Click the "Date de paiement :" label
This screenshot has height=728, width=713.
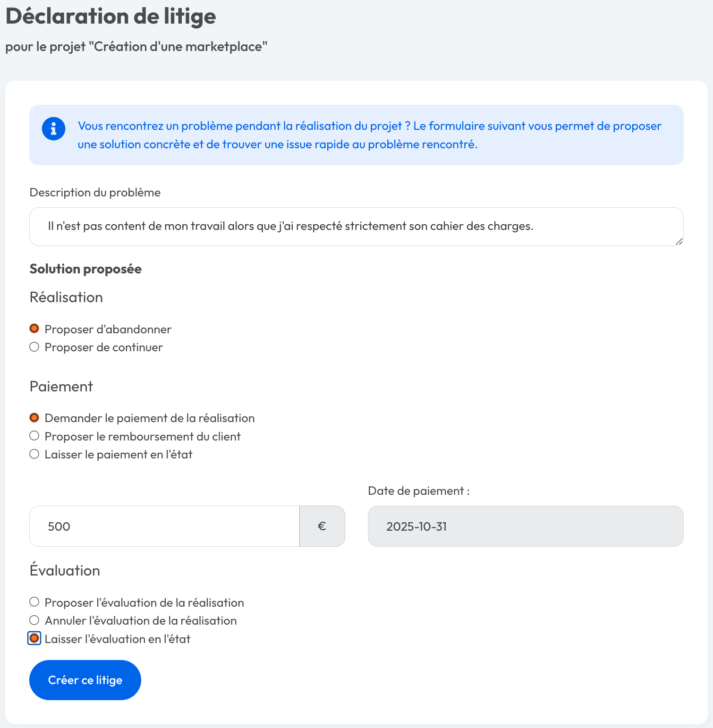pos(418,491)
